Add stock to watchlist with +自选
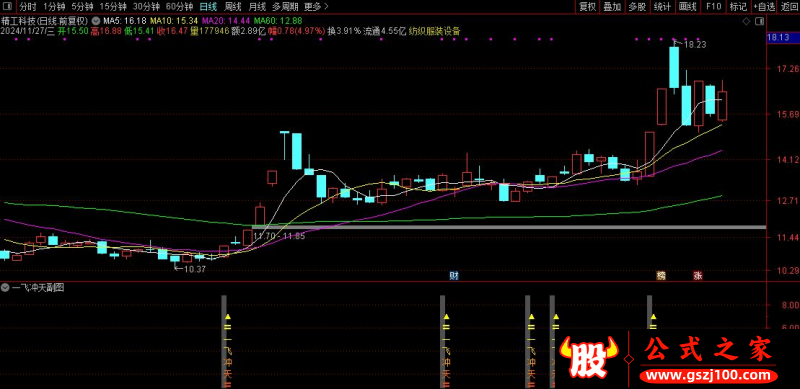Screen dimensions: 800x389 click(x=763, y=7)
